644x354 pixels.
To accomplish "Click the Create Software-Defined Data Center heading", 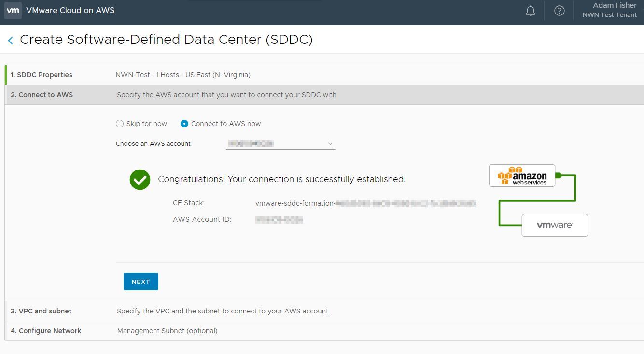I will point(166,40).
